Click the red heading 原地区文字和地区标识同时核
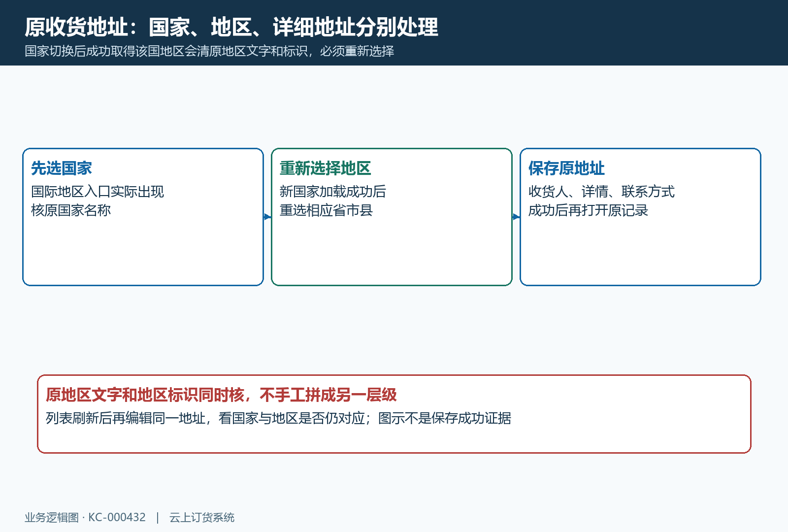Viewport: 788px width, 532px height. coord(221,395)
